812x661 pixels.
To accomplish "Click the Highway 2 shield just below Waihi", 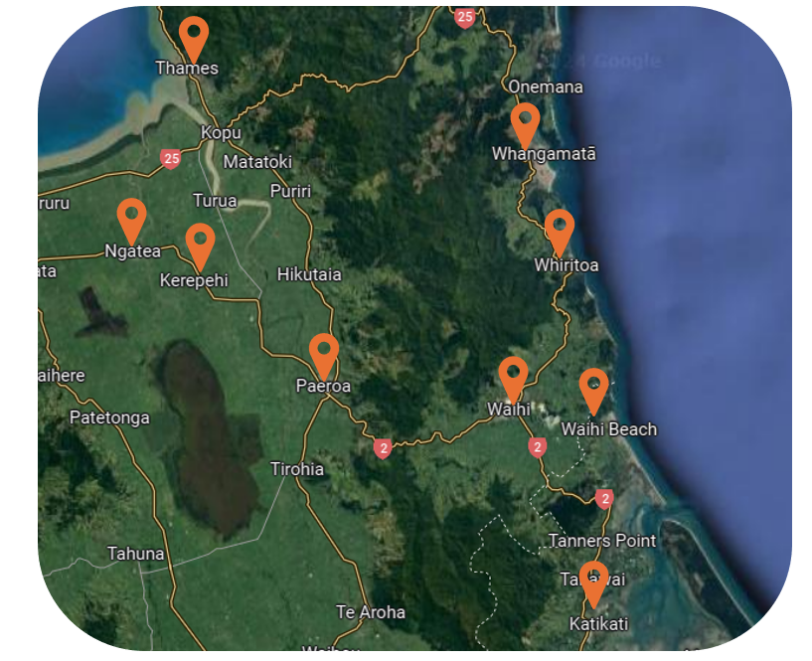I will (x=537, y=447).
